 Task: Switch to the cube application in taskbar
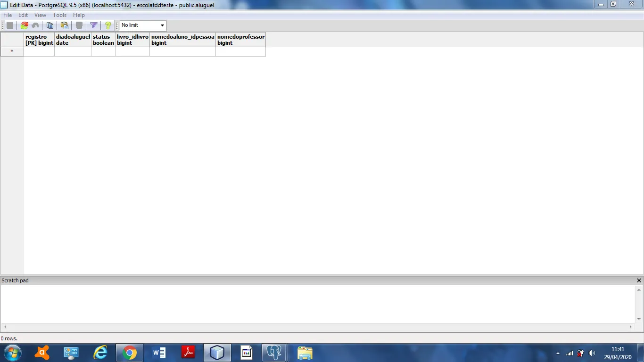tap(217, 353)
